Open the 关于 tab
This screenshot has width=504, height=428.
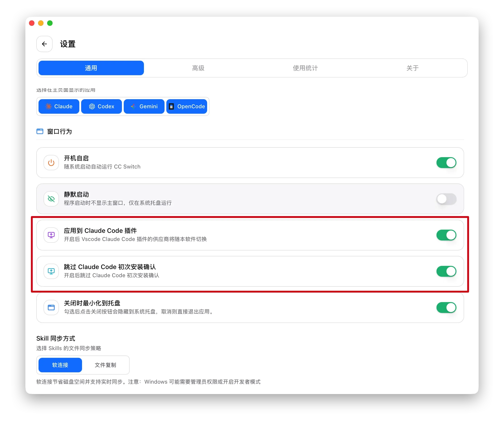pos(412,68)
